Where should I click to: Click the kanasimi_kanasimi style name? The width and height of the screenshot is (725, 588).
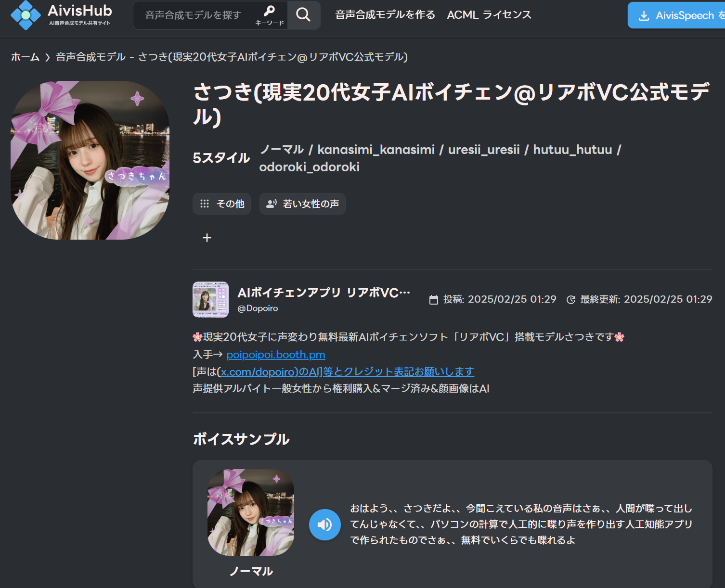click(x=376, y=150)
